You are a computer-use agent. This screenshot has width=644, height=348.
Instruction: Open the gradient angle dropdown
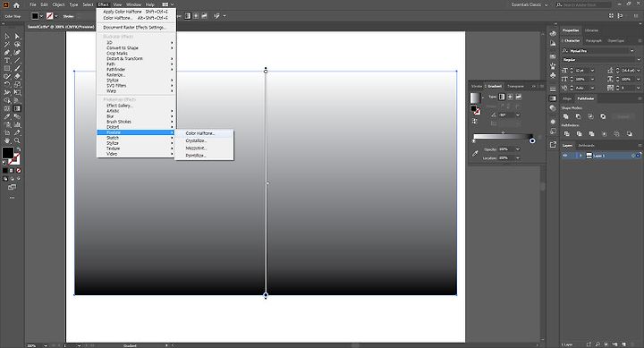[518, 115]
